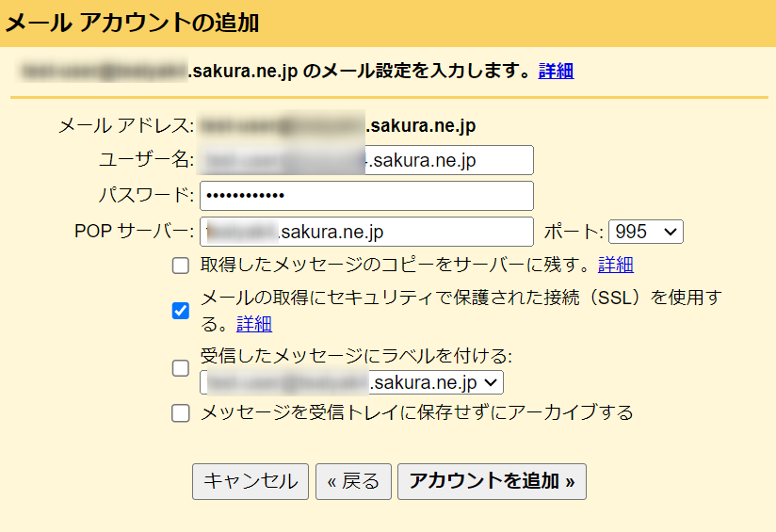
Task: Focus the パスワード password field
Action: pyautogui.click(x=366, y=196)
